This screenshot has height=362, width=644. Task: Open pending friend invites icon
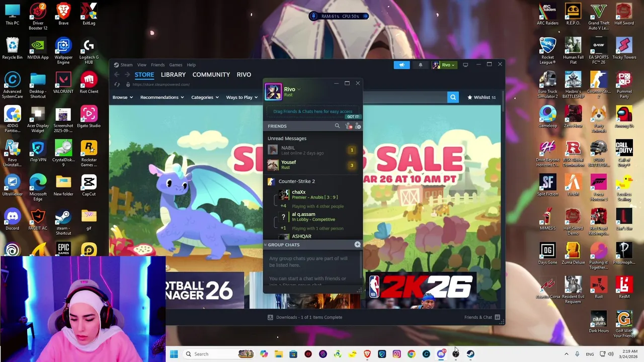click(x=349, y=126)
